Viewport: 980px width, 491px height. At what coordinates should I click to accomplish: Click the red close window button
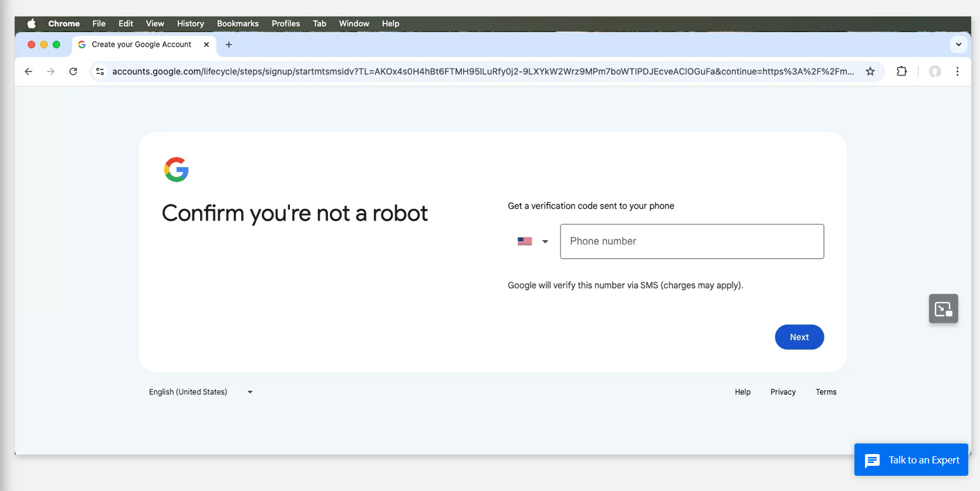[x=31, y=45]
